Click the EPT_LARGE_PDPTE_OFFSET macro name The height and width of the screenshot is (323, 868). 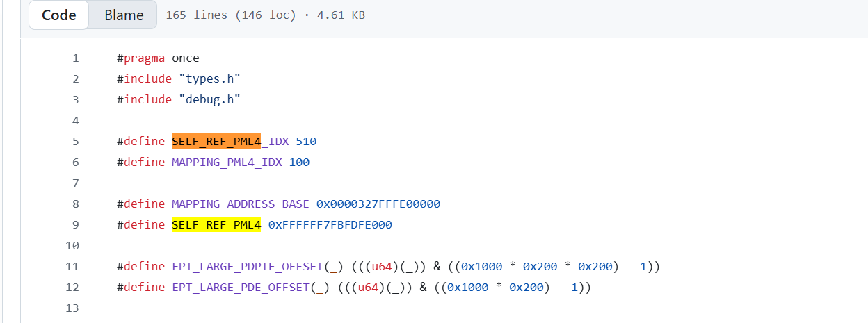point(247,267)
